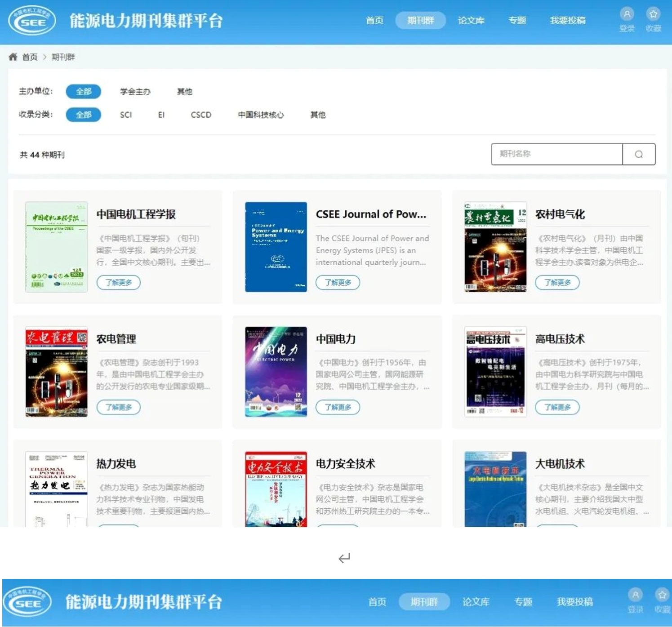Click 了解更多 under 农村电气化
The width and height of the screenshot is (672, 627).
[x=557, y=282]
